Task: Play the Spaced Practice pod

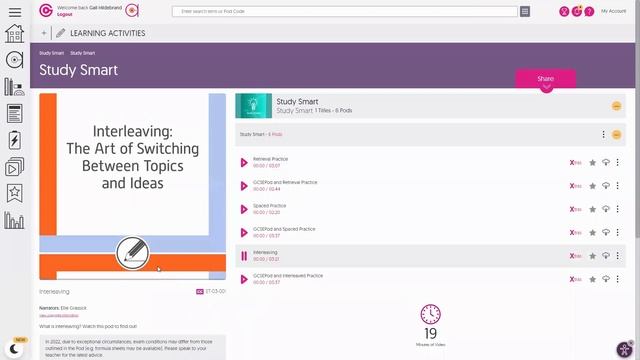Action: point(244,209)
